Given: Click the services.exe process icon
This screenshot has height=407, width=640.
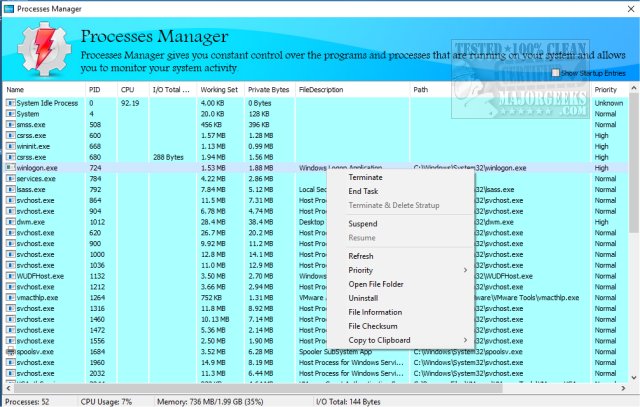Looking at the screenshot, I should point(11,178).
